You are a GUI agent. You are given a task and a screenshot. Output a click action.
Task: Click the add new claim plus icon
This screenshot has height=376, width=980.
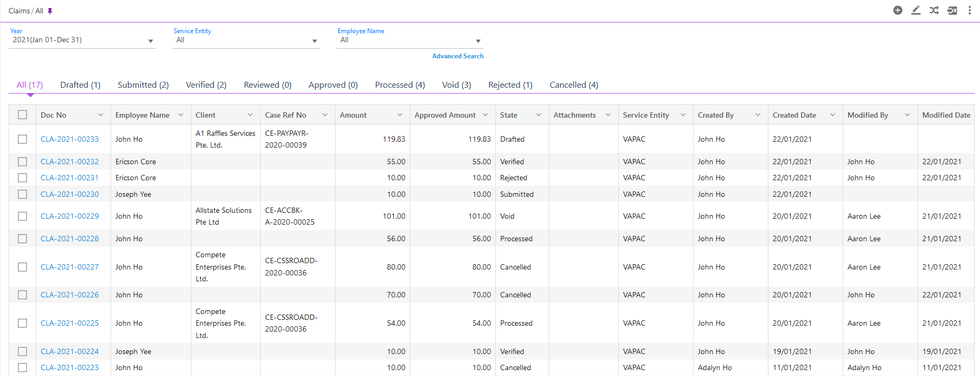point(898,10)
